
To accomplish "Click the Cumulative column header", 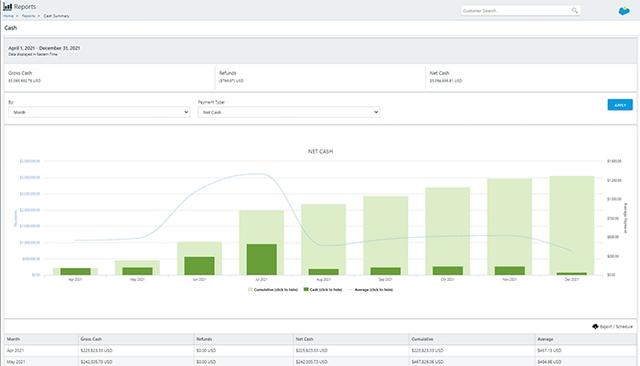I will pyautogui.click(x=472, y=339).
